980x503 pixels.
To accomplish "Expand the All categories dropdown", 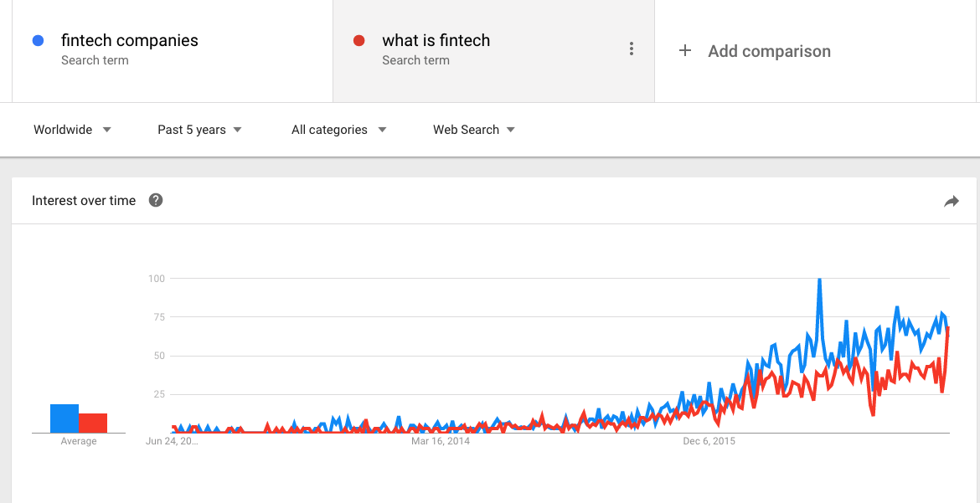I will coord(339,130).
